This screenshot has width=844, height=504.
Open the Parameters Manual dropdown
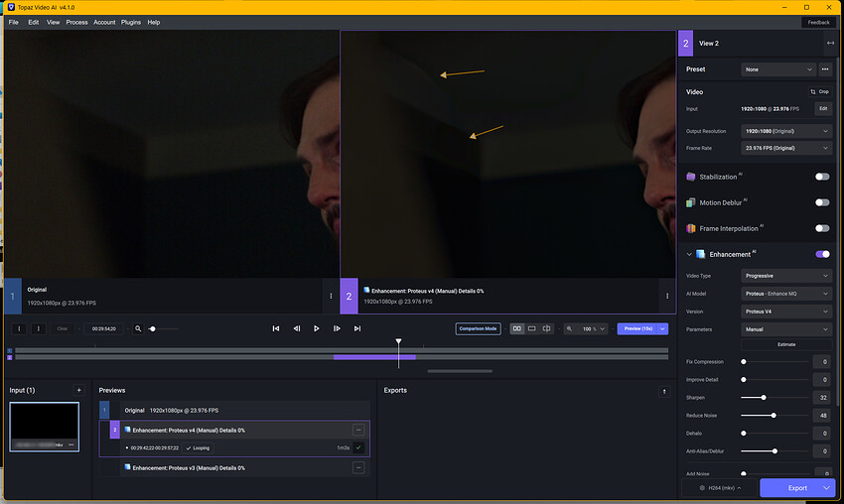(786, 329)
